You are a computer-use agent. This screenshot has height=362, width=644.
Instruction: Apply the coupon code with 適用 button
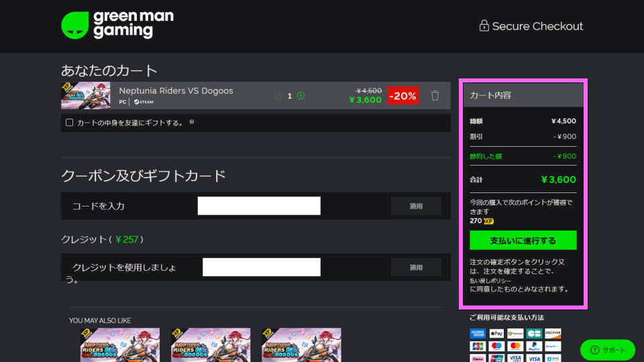[x=416, y=206]
